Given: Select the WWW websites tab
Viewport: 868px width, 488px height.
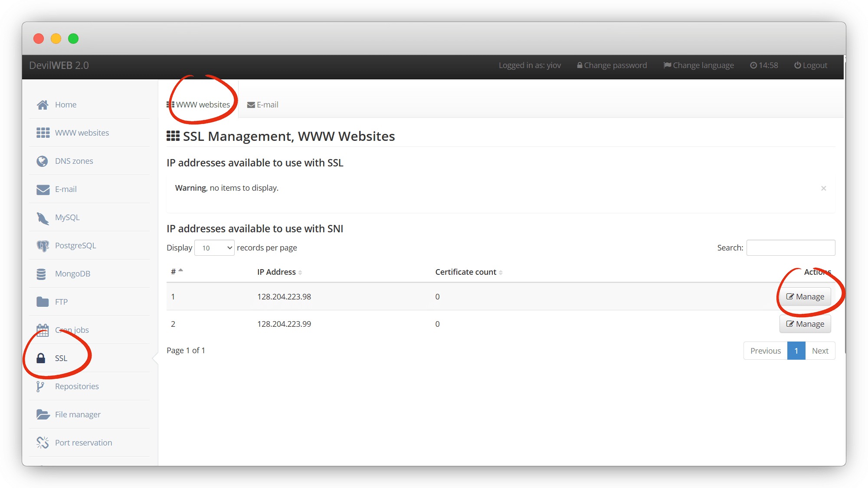Looking at the screenshot, I should click(x=199, y=105).
